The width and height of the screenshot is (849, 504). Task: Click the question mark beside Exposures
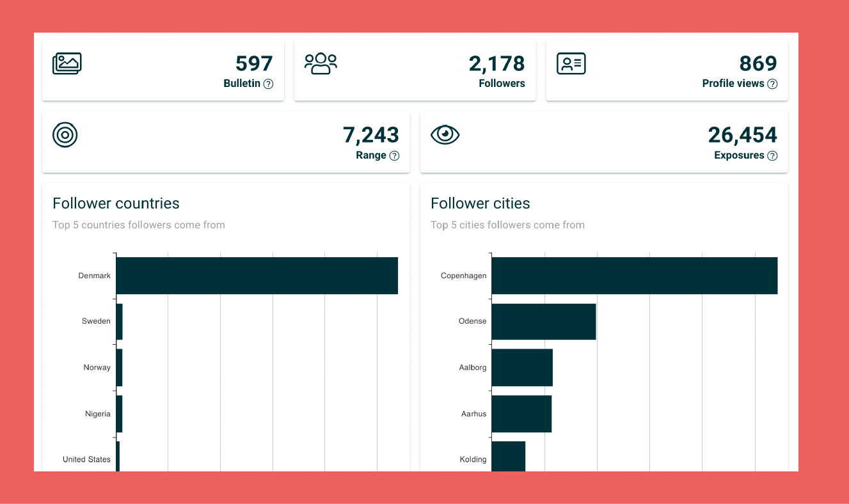772,155
